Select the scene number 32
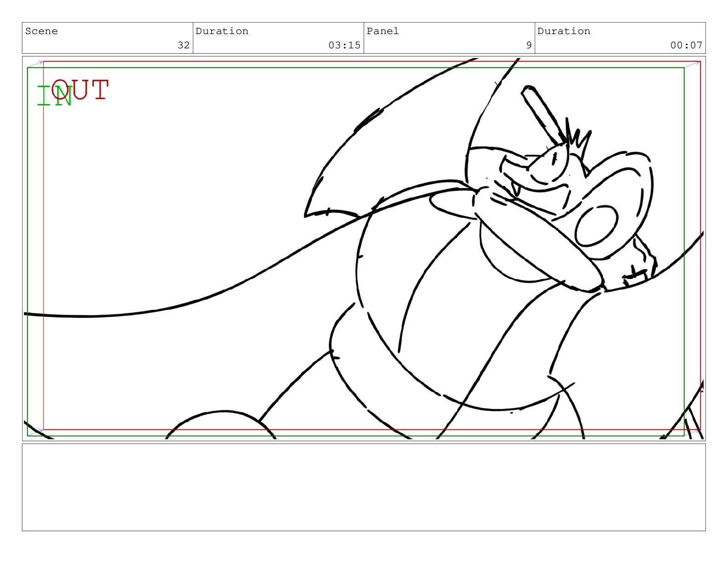Viewport: 728px width, 564px height. pos(184,45)
